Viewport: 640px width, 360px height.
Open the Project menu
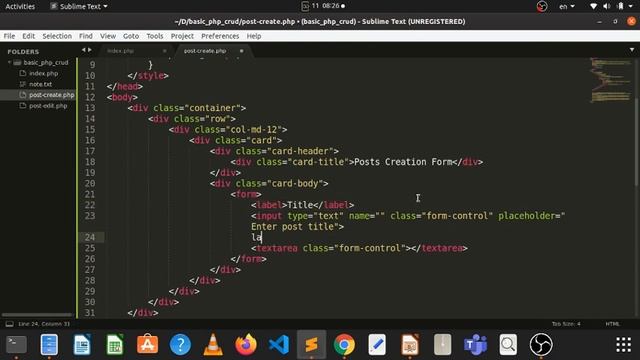(x=182, y=36)
